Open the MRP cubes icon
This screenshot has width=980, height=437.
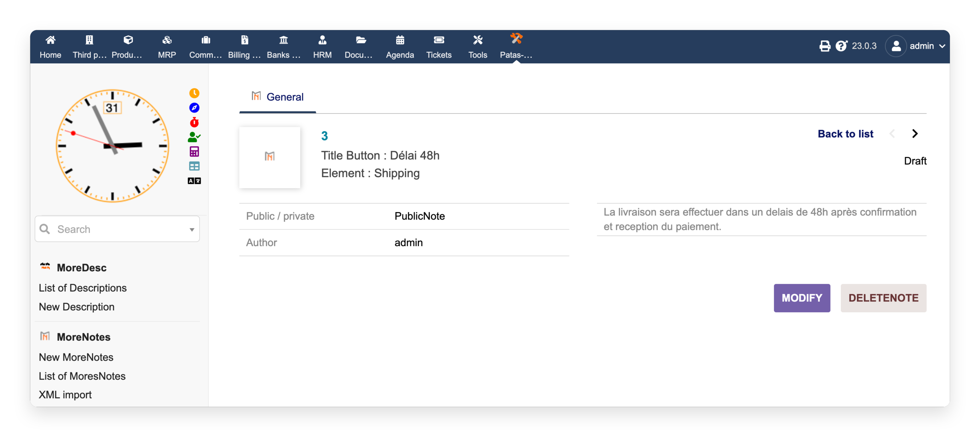click(x=167, y=40)
